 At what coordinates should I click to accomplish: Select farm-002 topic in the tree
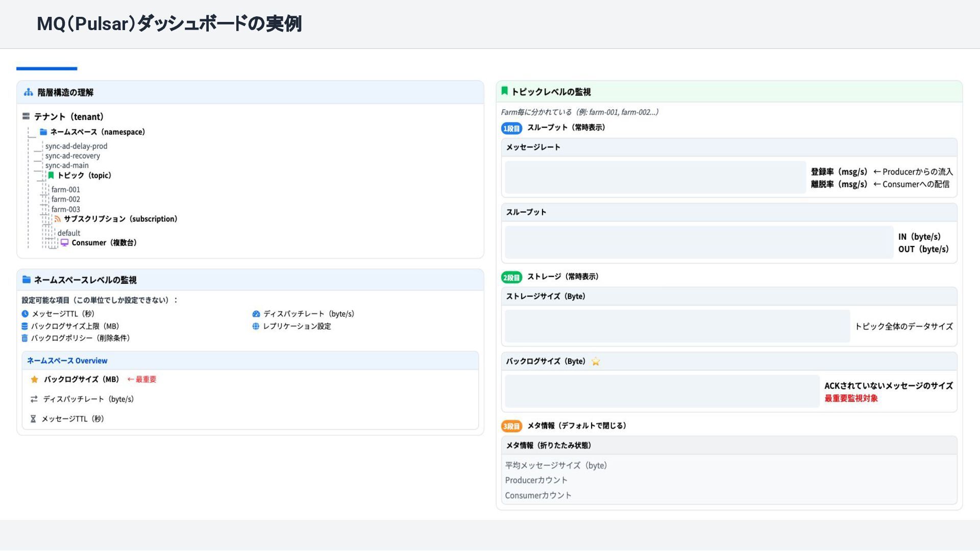pos(65,199)
